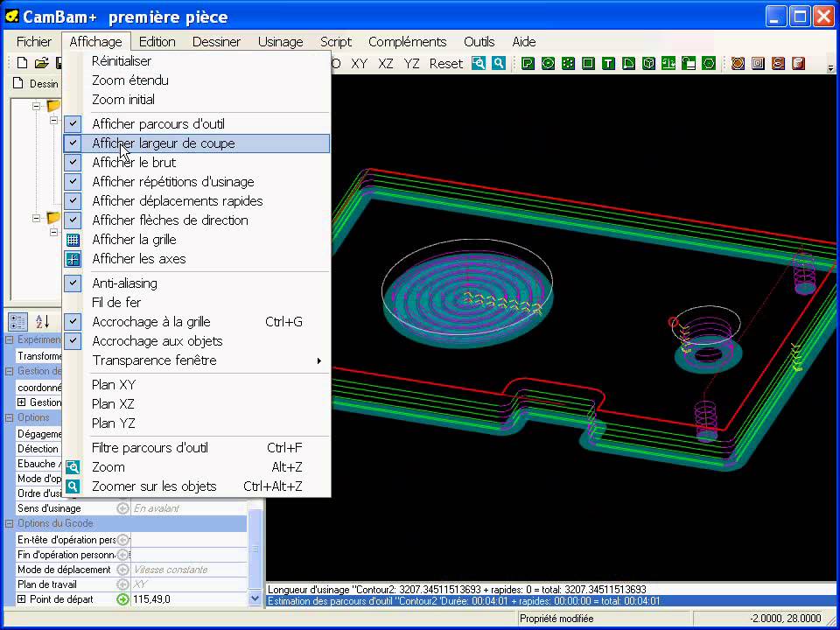
Task: Click the green arrow icon next to Point de départ
Action: tap(122, 598)
